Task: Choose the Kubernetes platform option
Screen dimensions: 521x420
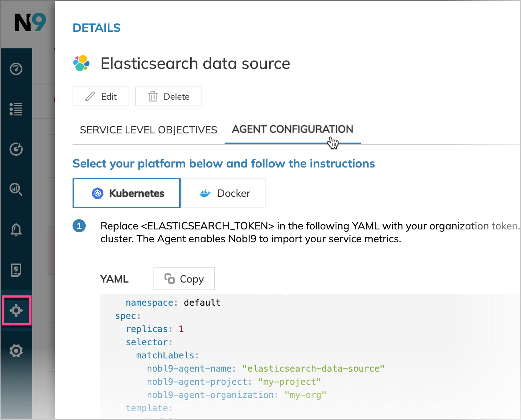Action: click(126, 193)
